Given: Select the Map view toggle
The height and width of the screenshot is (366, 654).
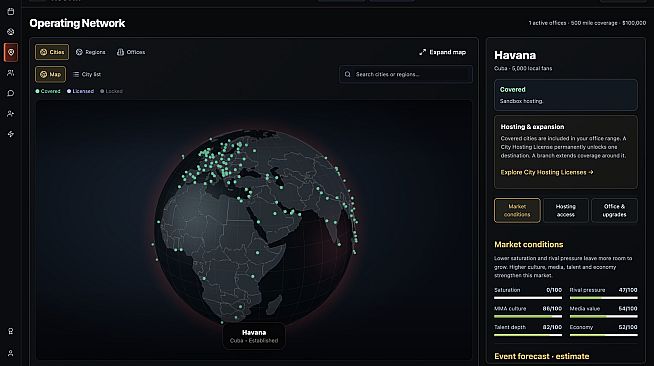Looking at the screenshot, I should 50,74.
